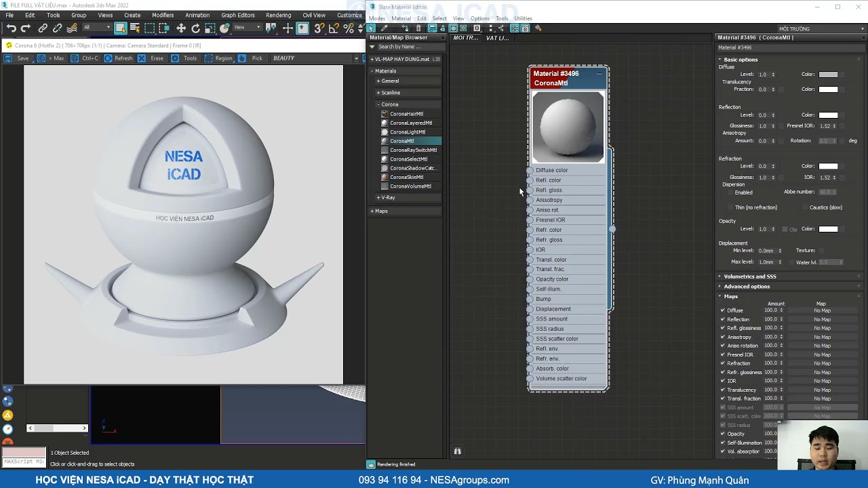Viewport: 868px width, 488px height.
Task: Collapse the Corona materials group
Action: point(378,104)
